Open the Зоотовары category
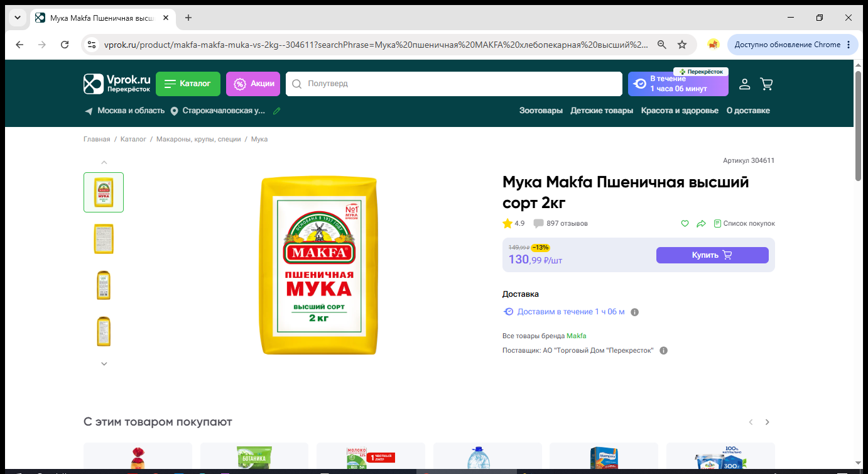 541,111
